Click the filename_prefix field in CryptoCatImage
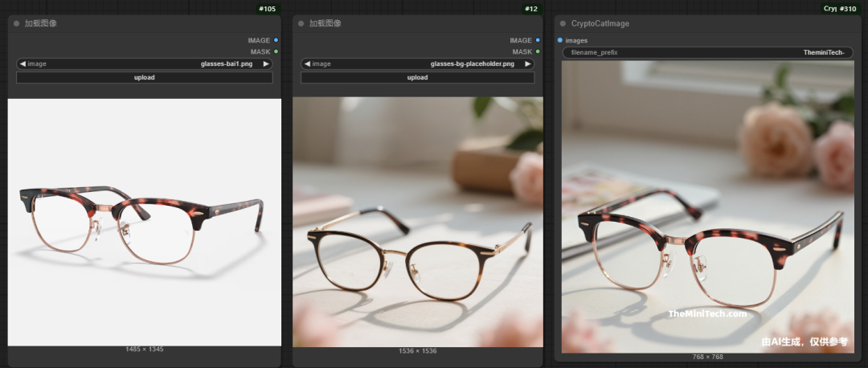 tap(707, 52)
